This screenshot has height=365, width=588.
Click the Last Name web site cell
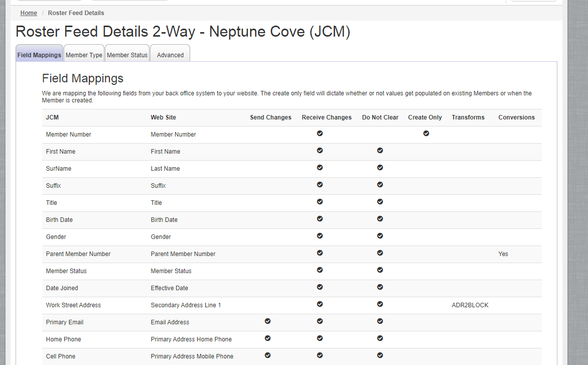[166, 169]
